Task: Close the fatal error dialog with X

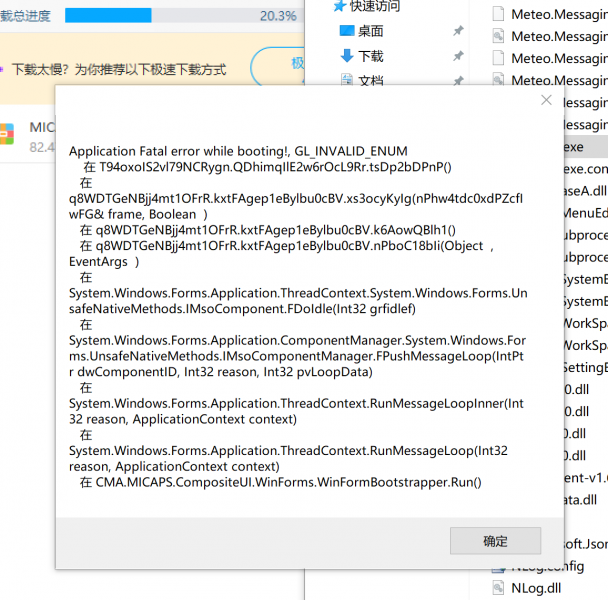Action: 546,100
